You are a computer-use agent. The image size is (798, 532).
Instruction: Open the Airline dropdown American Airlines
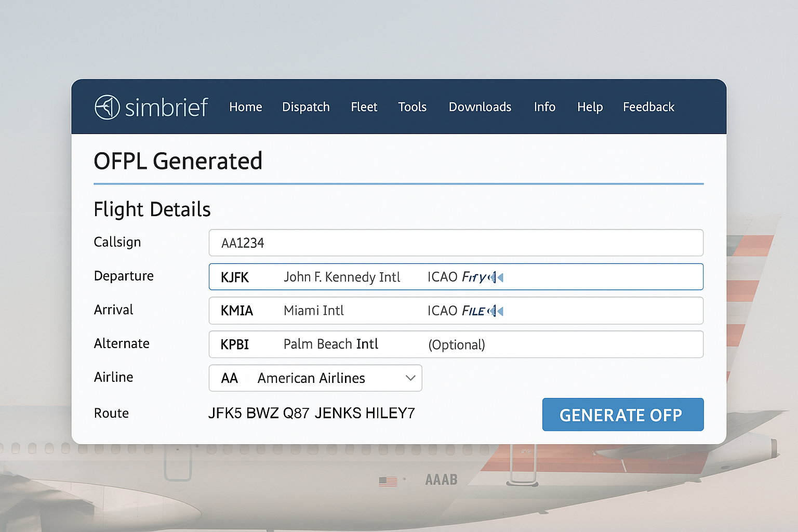315,378
